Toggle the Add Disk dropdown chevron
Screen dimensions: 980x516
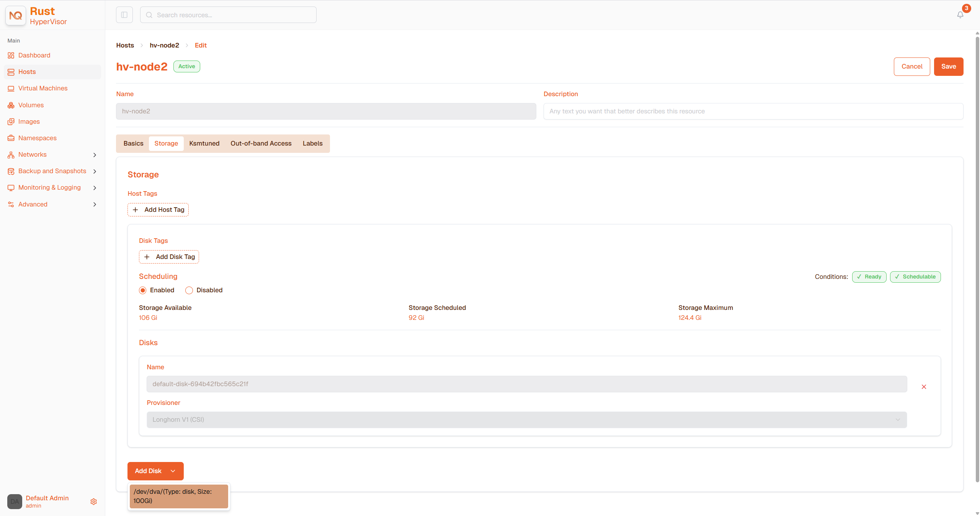coord(173,471)
